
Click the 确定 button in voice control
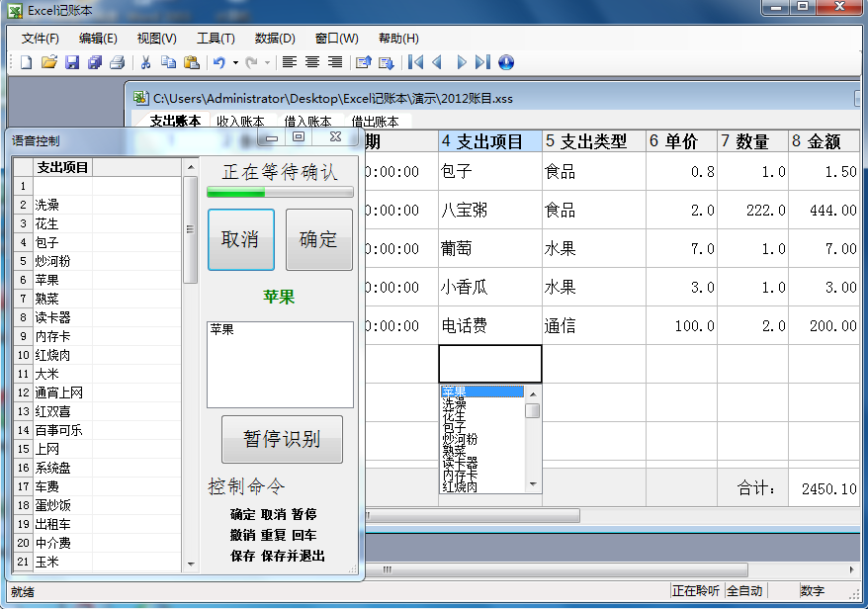tap(319, 239)
